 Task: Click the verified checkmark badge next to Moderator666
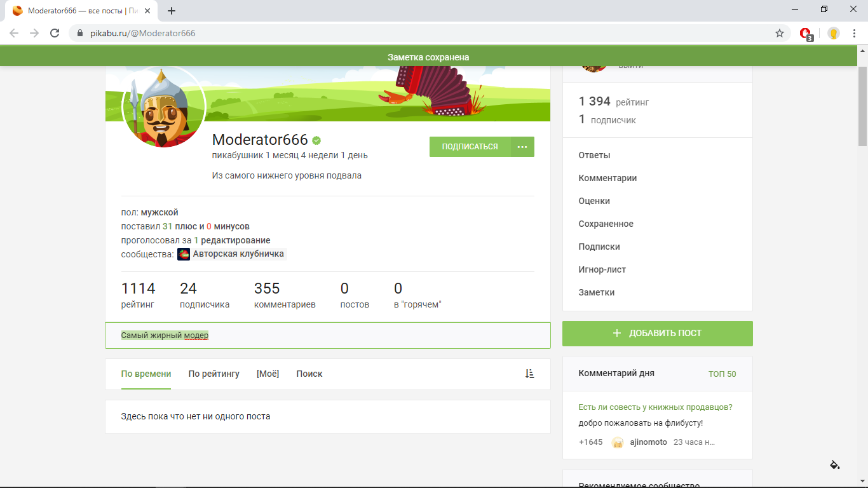click(316, 140)
